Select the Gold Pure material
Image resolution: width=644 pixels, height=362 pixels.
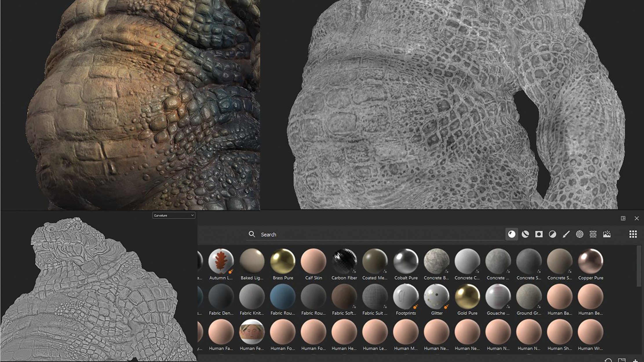coord(467,296)
